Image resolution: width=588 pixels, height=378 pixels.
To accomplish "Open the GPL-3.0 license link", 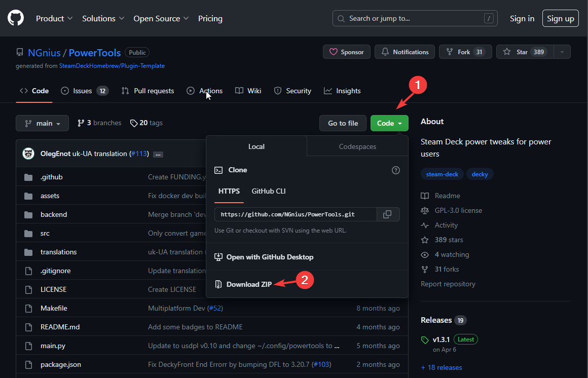I will coord(452,210).
